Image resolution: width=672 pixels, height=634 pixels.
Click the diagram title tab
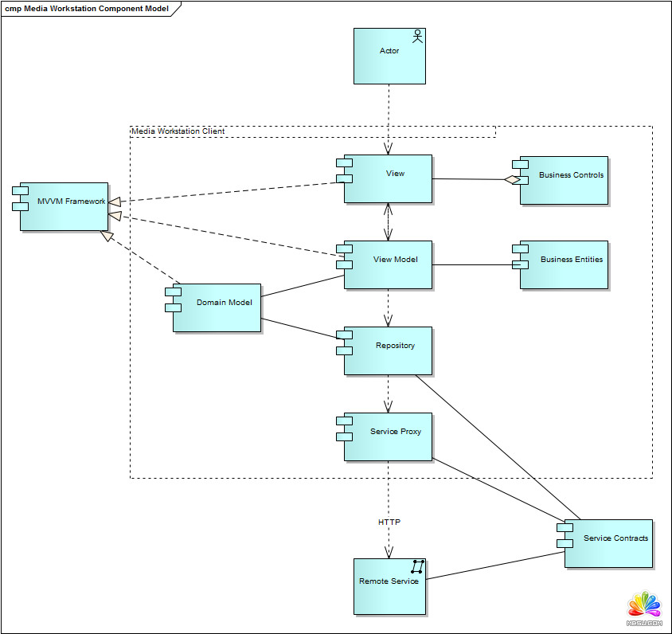pyautogui.click(x=87, y=9)
